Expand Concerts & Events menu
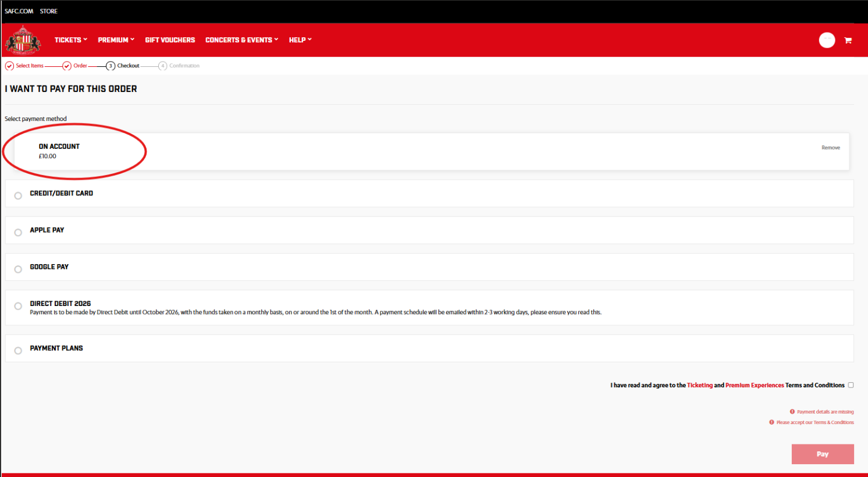Image resolution: width=868 pixels, height=477 pixels. click(x=241, y=40)
